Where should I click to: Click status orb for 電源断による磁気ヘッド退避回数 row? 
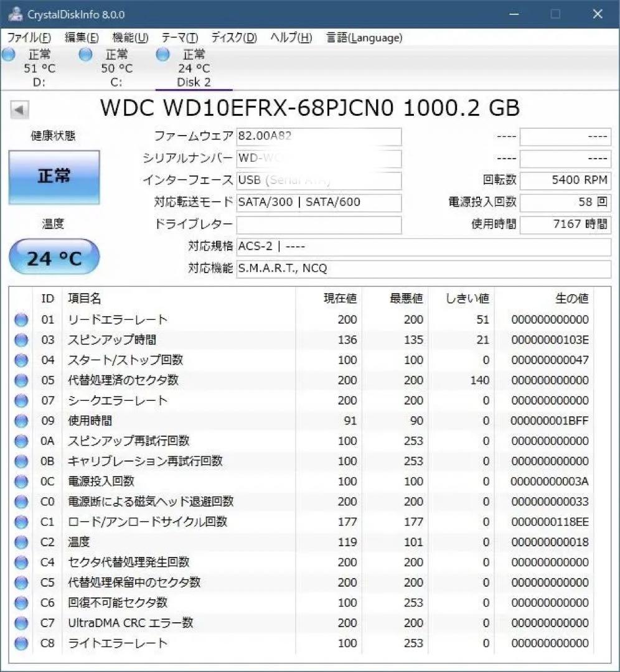tap(21, 502)
